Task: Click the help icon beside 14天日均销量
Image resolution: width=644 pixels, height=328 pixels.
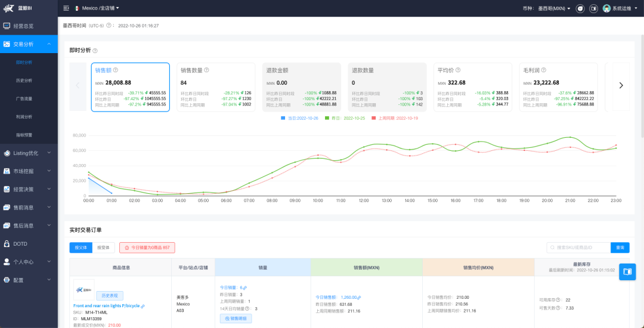Action: pos(247,309)
